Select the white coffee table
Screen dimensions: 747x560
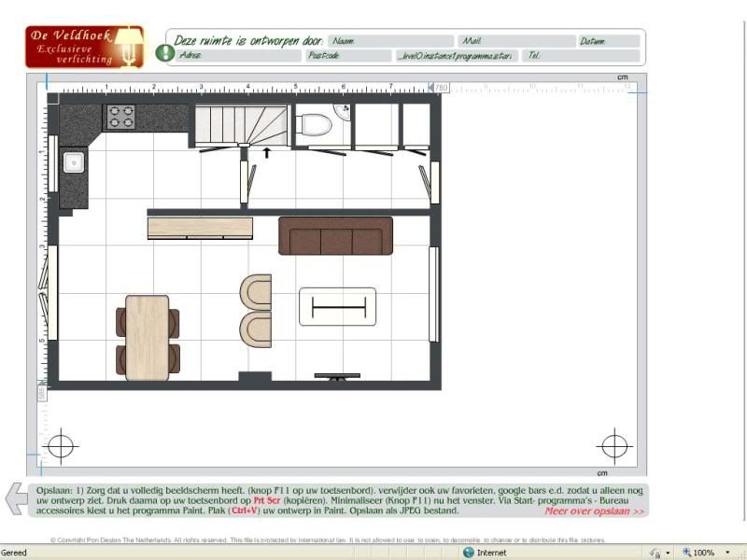[337, 307]
